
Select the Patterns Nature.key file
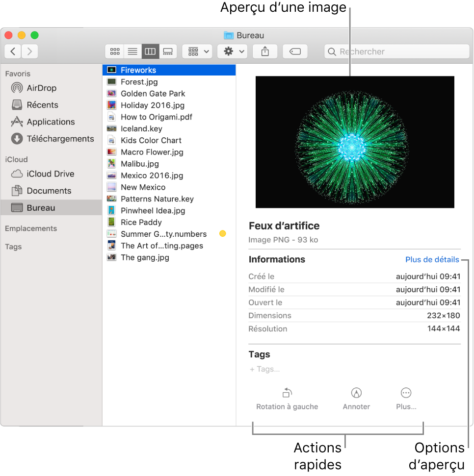click(x=169, y=199)
